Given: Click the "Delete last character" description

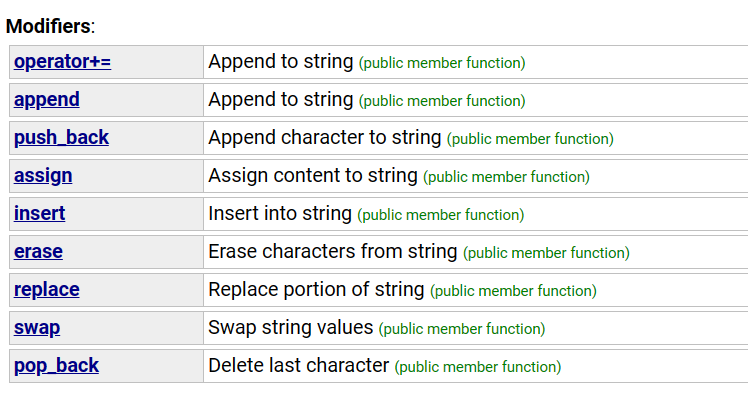Looking at the screenshot, I should coord(299,366).
